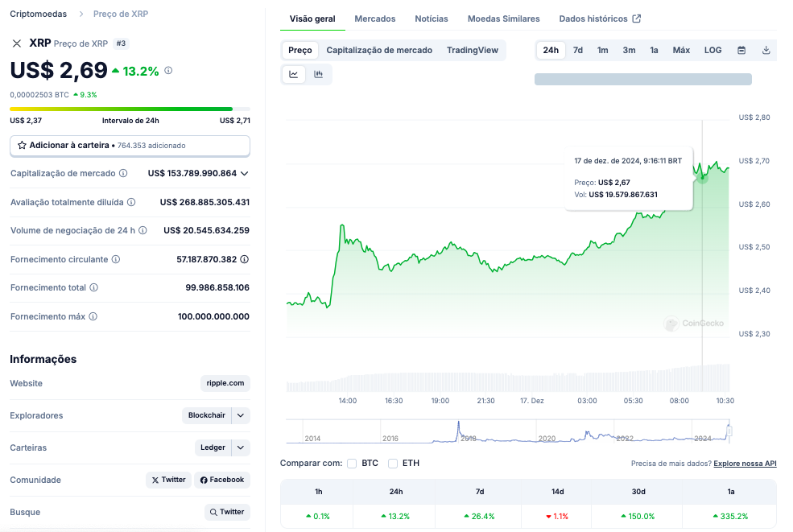Click the XRP logo icon

(17, 43)
